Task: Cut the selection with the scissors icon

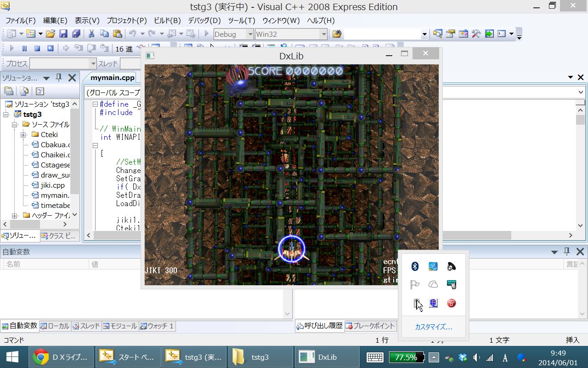Action: click(x=91, y=34)
